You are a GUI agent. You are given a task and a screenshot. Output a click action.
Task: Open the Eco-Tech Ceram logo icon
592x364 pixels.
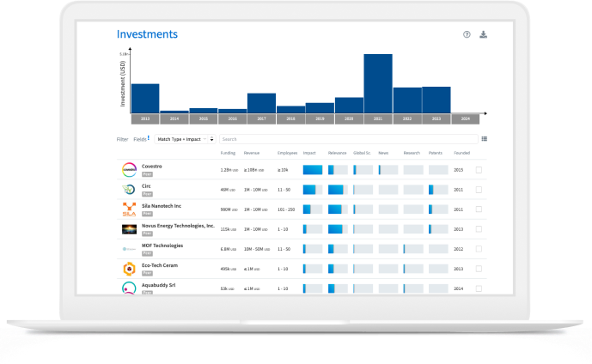pyautogui.click(x=129, y=269)
